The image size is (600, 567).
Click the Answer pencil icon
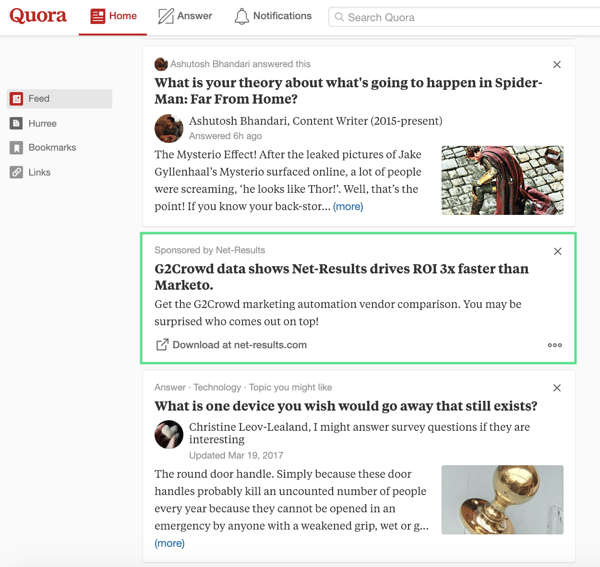[x=166, y=16]
